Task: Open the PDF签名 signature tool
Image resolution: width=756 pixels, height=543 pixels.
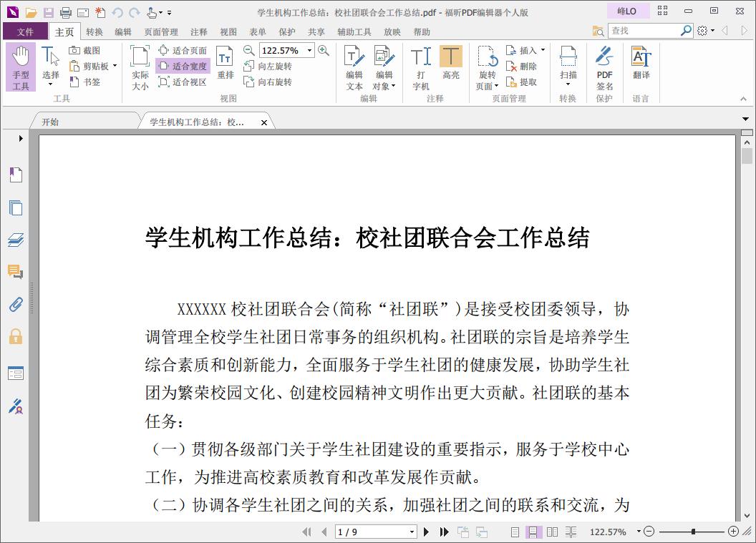Action: (x=604, y=66)
